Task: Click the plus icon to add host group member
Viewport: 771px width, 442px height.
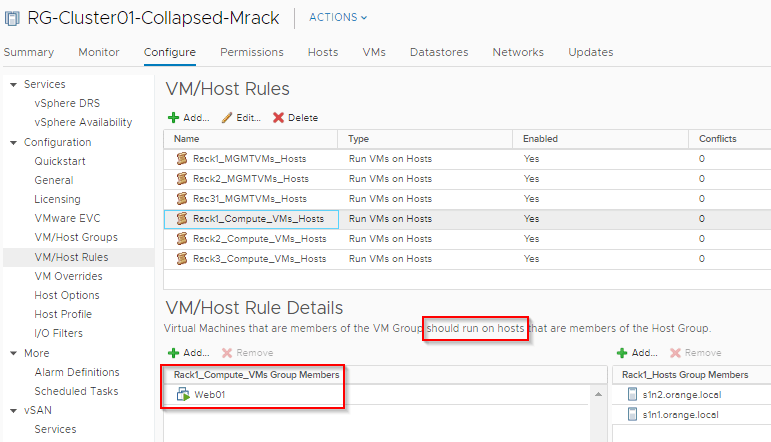Action: tap(622, 353)
